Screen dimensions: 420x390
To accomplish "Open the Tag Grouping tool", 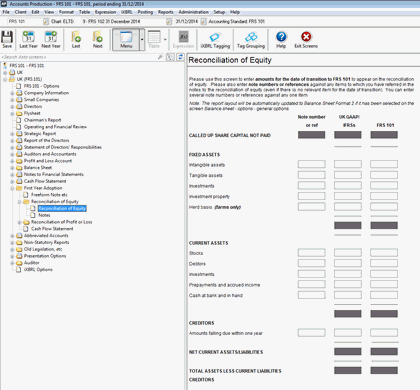I will [251, 40].
